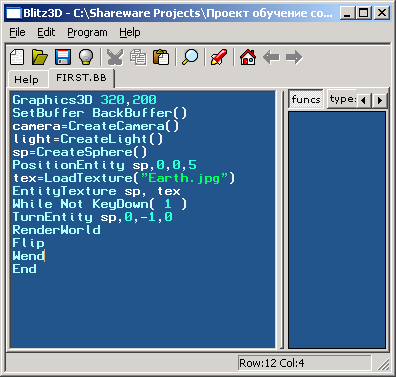The width and height of the screenshot is (396, 377).
Task: Select the funcs tab in side panel
Action: (306, 99)
